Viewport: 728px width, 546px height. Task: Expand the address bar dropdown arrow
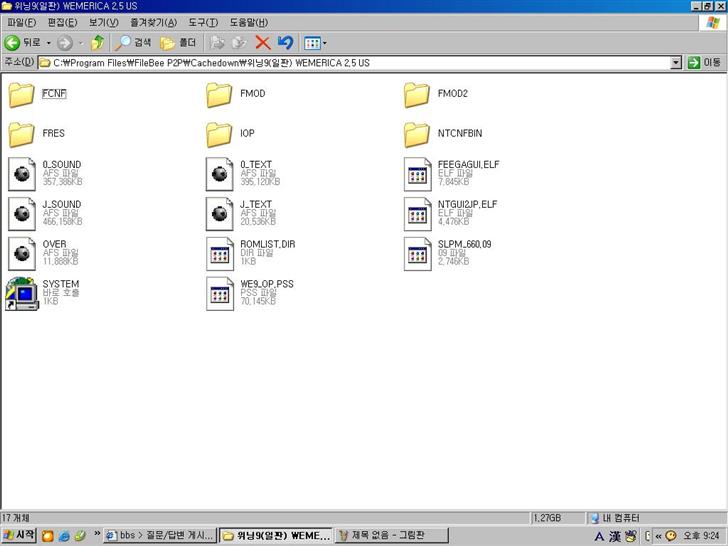click(x=676, y=63)
